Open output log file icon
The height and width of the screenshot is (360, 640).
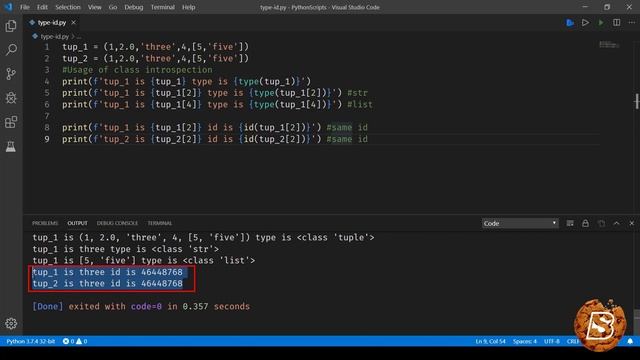click(601, 223)
